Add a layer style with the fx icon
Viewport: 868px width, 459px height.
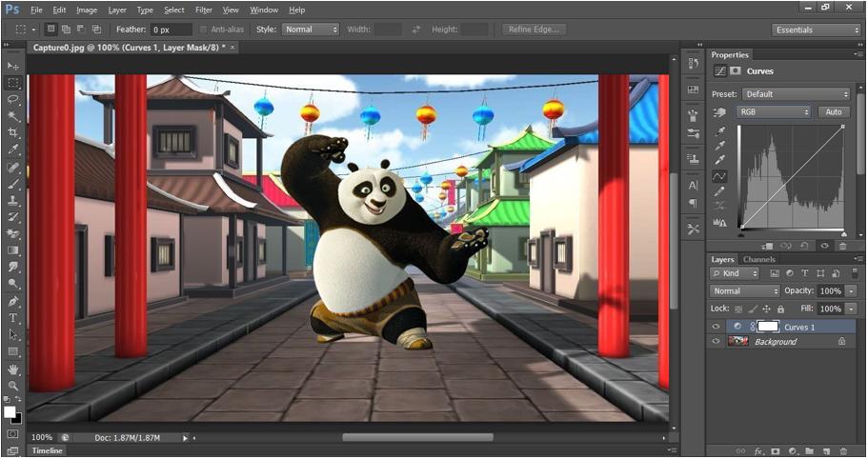[758, 451]
